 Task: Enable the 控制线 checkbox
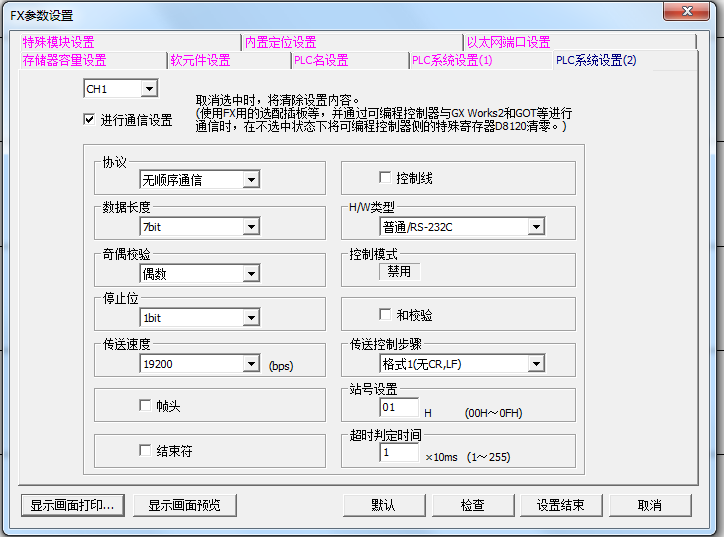click(x=385, y=177)
